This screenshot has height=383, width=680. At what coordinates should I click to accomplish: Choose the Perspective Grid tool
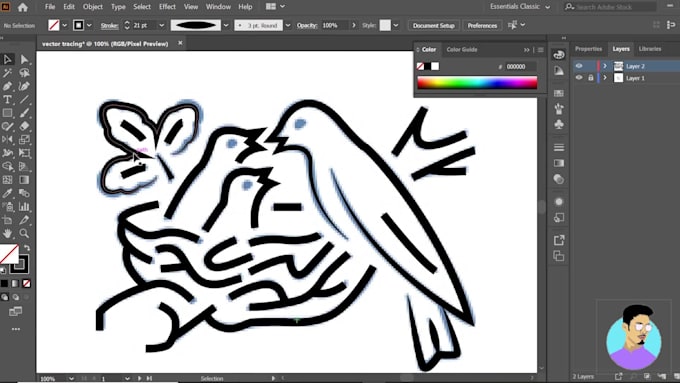(x=24, y=166)
